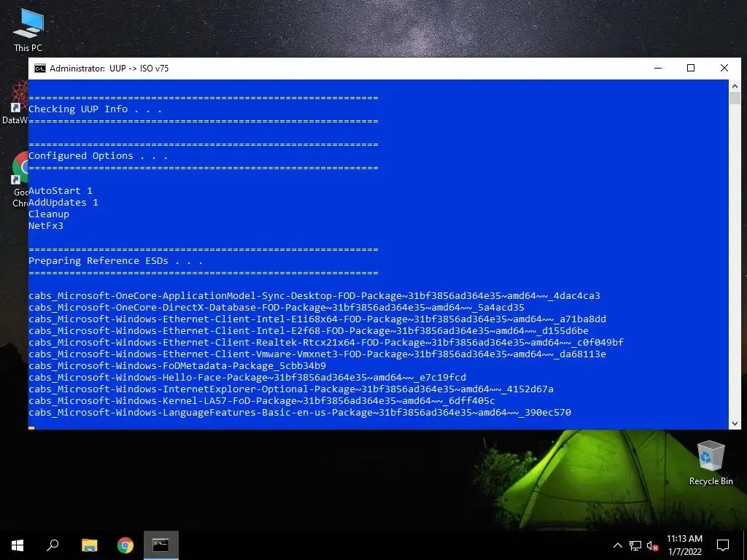Image resolution: width=747 pixels, height=560 pixels.
Task: Click the console scrollbar down arrow
Action: [x=735, y=424]
